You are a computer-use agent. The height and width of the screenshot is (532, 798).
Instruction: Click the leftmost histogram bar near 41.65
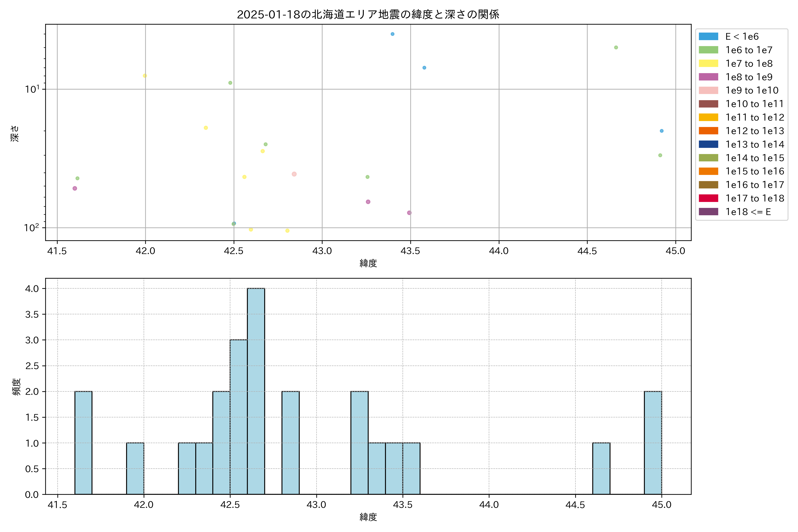pyautogui.click(x=83, y=443)
